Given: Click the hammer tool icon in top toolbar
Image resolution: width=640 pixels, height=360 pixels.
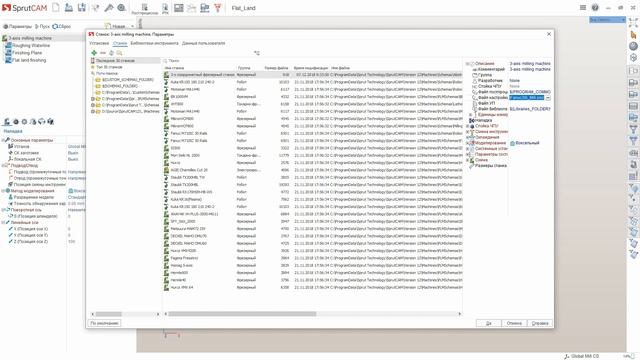Looking at the screenshot, I should [x=109, y=7].
